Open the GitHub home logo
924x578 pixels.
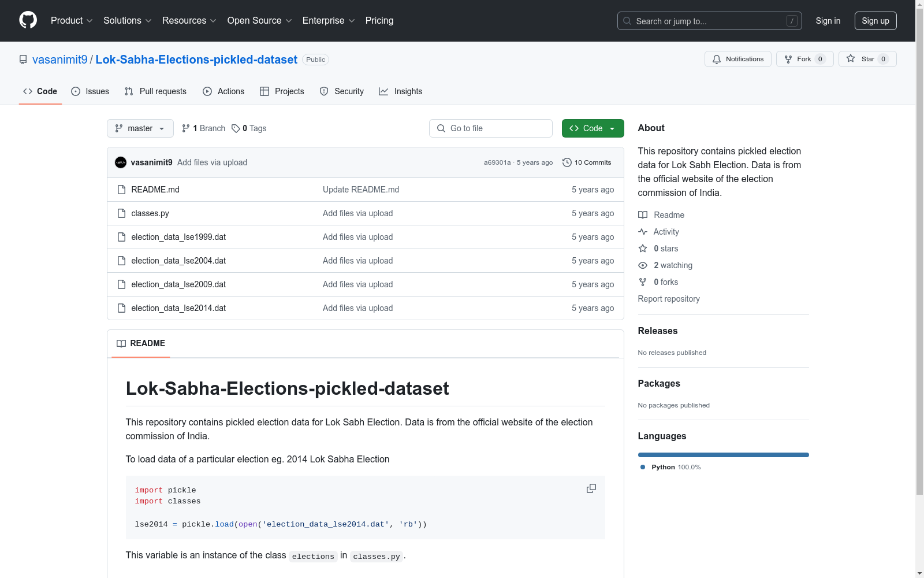tap(28, 20)
